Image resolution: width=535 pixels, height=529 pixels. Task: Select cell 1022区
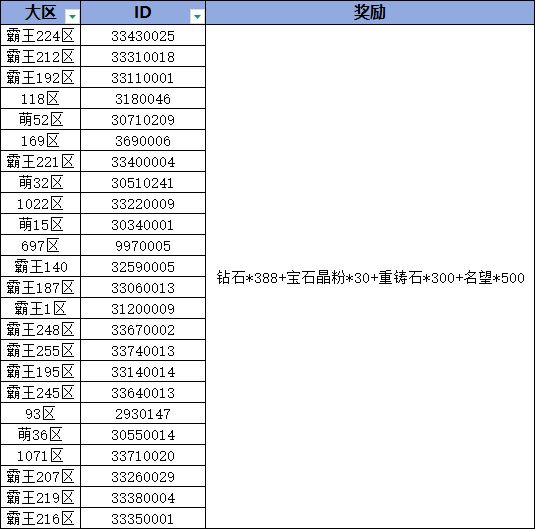[x=41, y=203]
